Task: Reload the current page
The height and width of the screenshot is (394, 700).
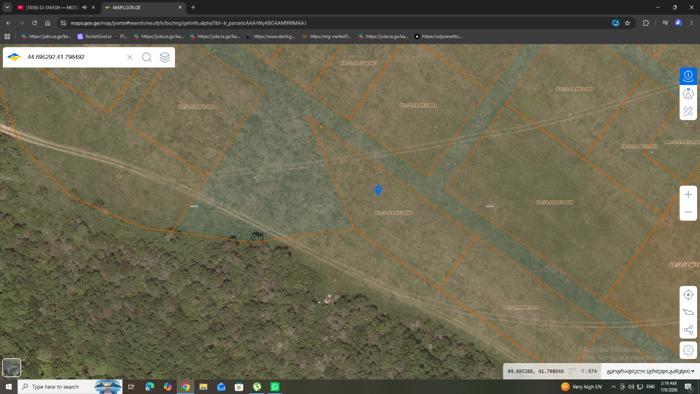Action: [34, 23]
